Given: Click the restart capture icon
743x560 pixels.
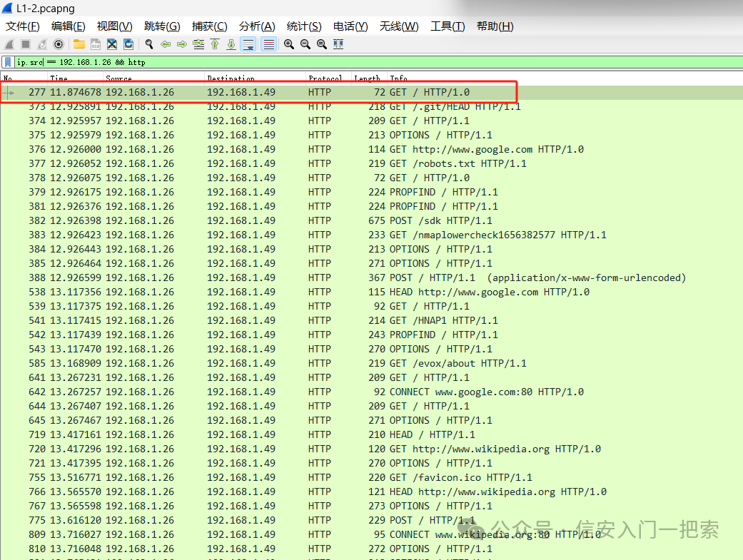Looking at the screenshot, I should (x=42, y=44).
